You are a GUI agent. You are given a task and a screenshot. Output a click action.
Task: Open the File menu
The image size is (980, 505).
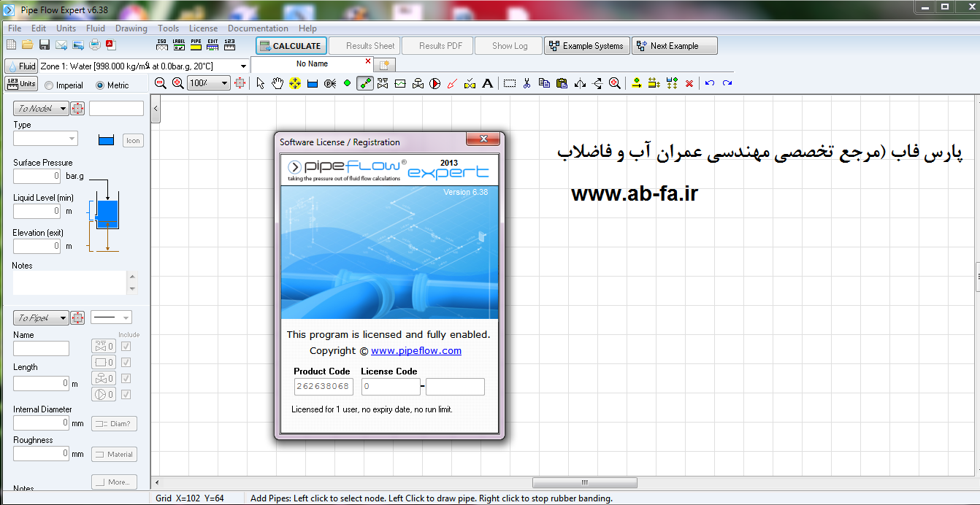tap(15, 28)
